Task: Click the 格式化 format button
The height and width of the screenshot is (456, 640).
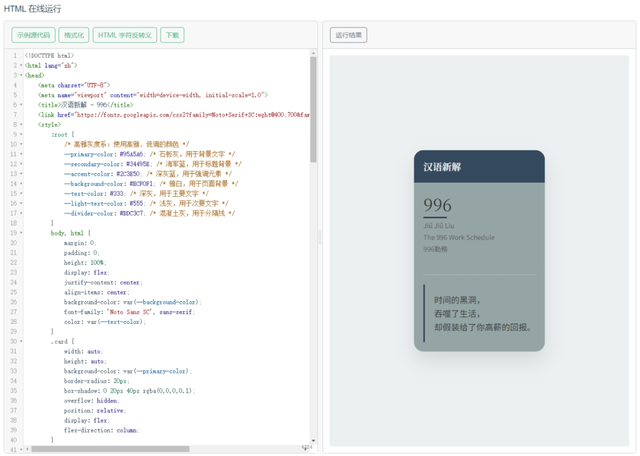Action: pyautogui.click(x=73, y=35)
